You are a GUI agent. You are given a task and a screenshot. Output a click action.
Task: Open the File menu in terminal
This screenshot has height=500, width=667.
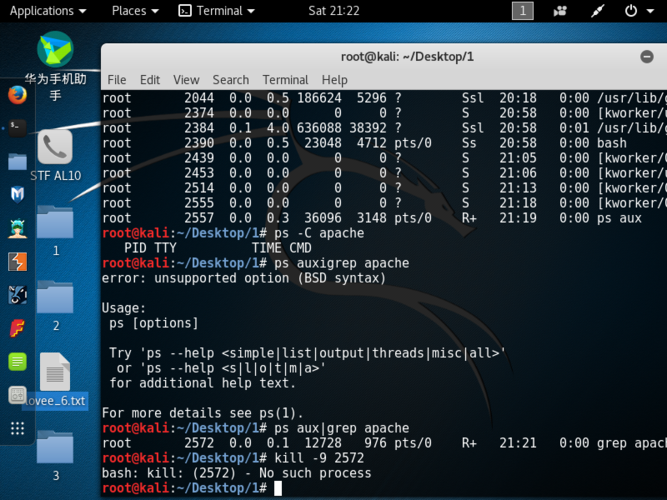coord(117,80)
